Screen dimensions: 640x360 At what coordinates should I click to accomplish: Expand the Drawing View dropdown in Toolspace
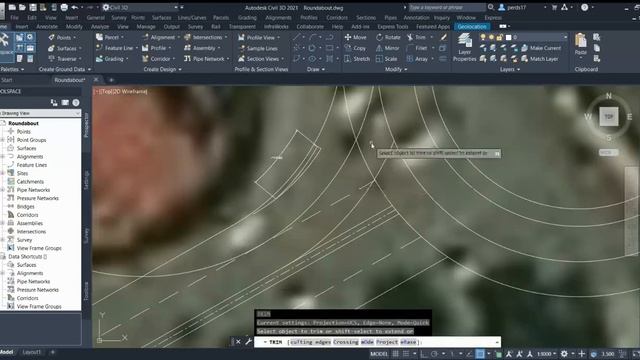pos(40,113)
